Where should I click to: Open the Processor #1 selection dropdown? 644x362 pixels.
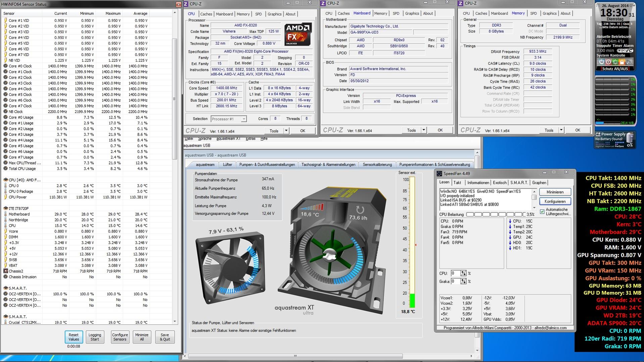[x=244, y=119]
